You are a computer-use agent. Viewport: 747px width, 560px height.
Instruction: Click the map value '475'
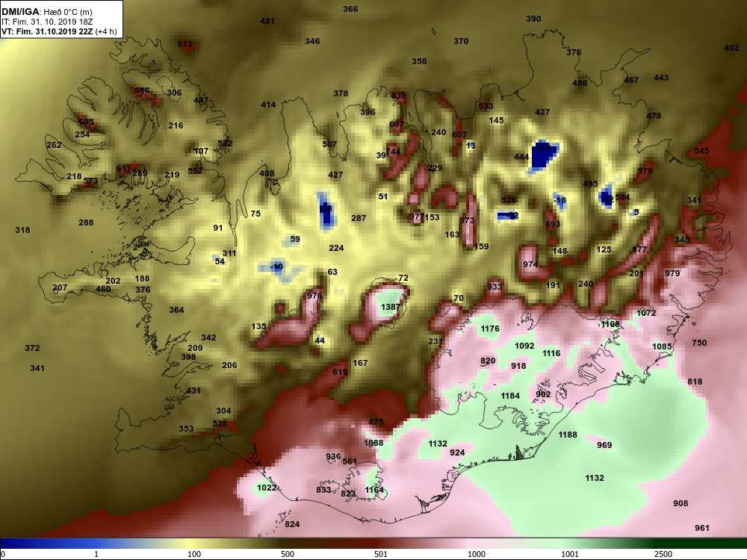click(376, 422)
